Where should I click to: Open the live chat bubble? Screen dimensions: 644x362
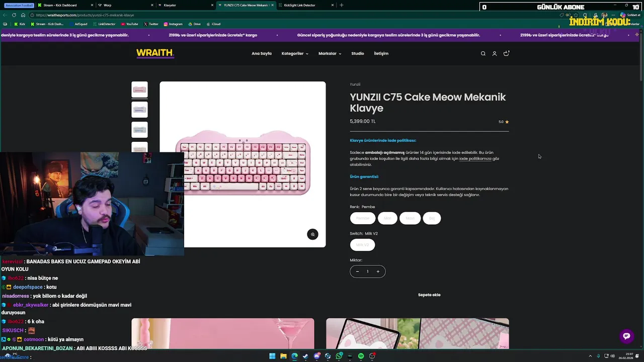click(626, 336)
